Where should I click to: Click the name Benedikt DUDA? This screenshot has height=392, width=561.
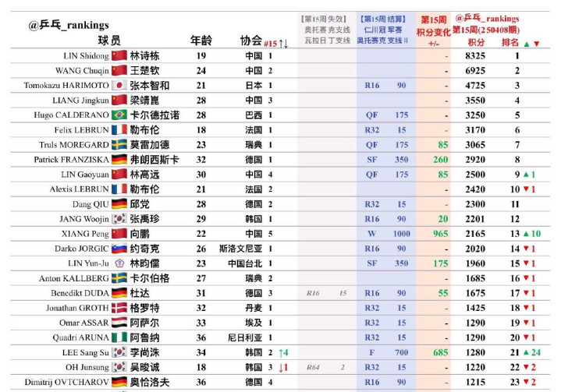[80, 293]
